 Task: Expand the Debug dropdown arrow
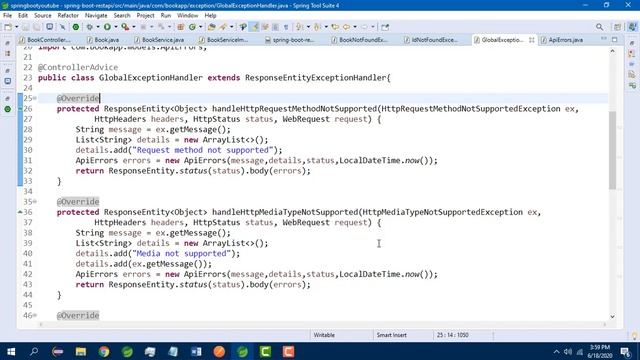(x=97, y=27)
